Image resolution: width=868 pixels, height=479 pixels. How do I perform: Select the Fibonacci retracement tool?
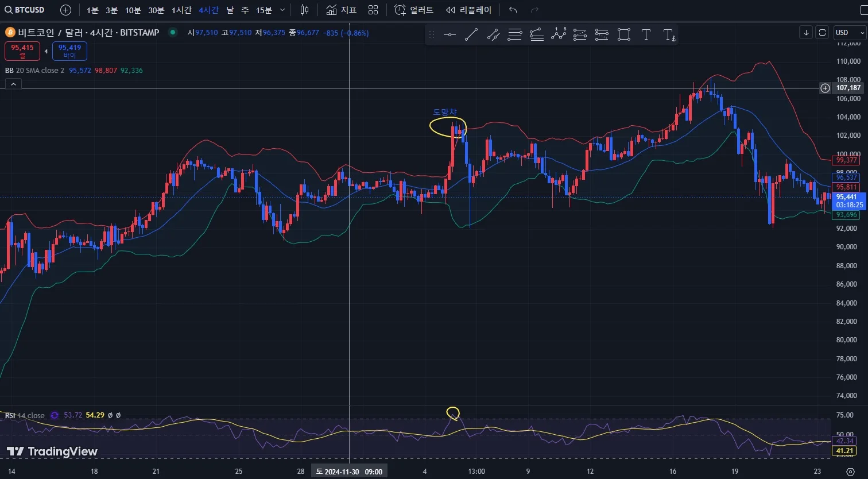(x=515, y=35)
